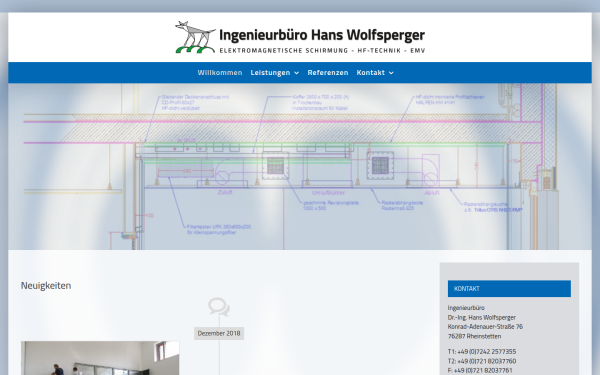Open the news photo thumbnail below Neuigkeiten
Screen dimensions: 600x375
[x=100, y=358]
